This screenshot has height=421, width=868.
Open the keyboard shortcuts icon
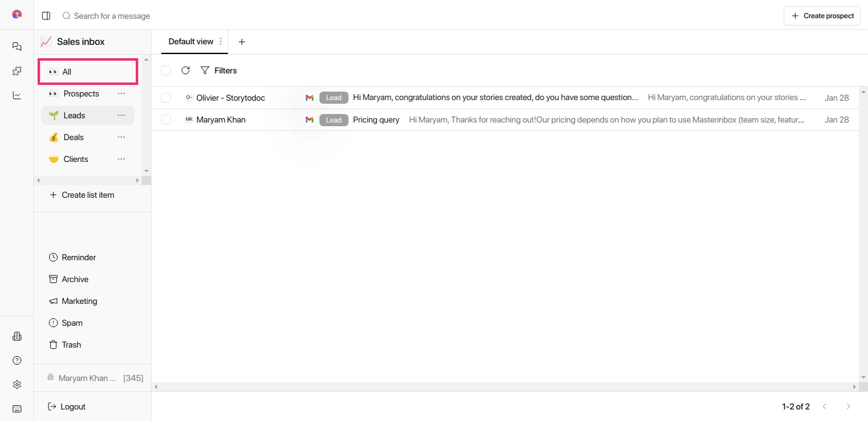tap(16, 408)
